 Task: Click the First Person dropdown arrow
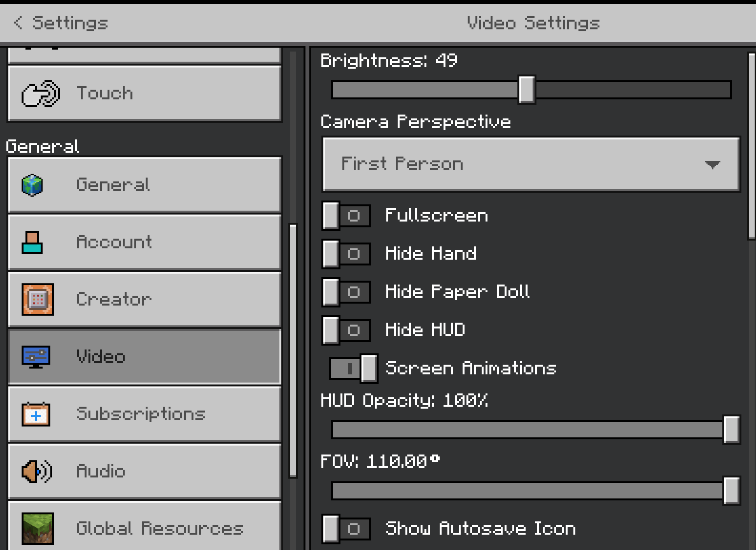[x=712, y=165]
